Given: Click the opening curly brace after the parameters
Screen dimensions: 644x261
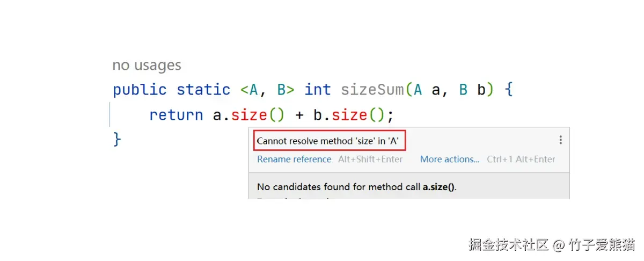Looking at the screenshot, I should (509, 90).
